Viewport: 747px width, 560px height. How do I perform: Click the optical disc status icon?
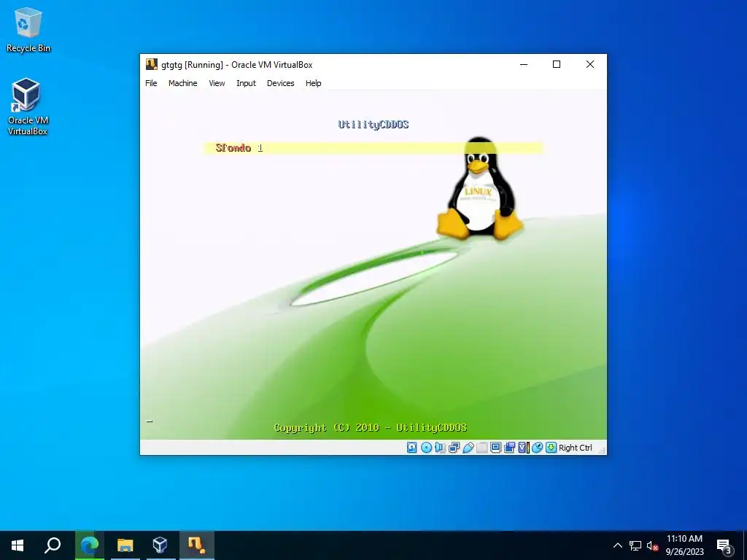[426, 448]
